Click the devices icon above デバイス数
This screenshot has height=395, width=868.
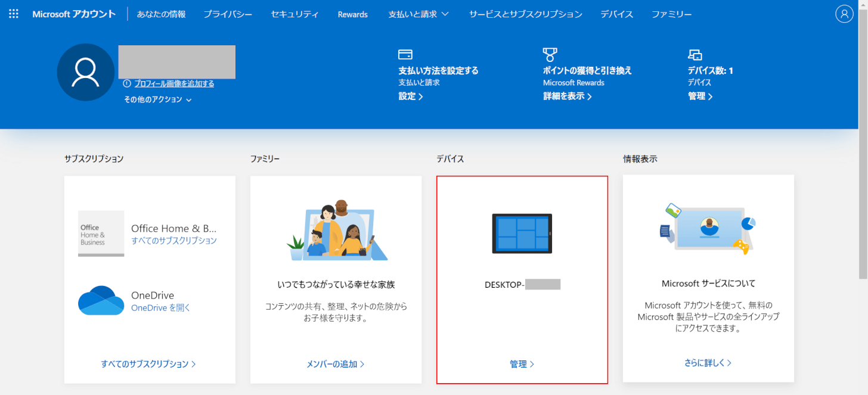point(695,55)
